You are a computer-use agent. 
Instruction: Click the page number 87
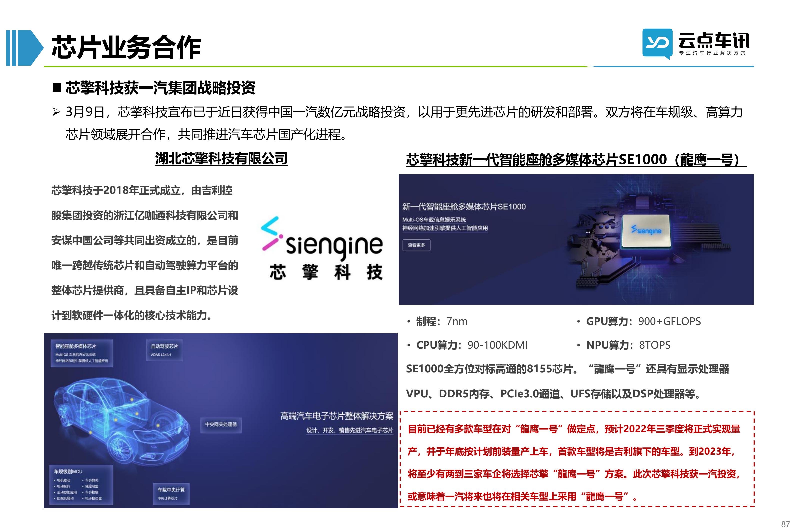pos(785,524)
